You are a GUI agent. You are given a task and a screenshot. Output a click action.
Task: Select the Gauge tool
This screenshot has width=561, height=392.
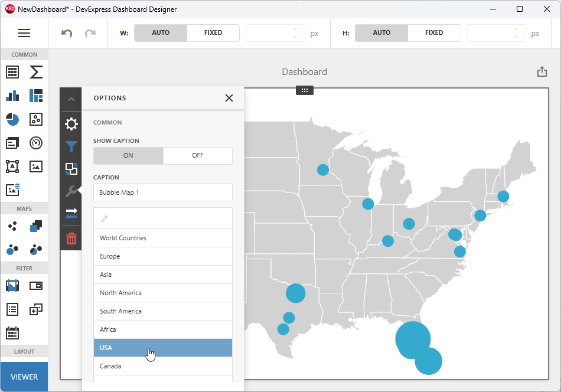point(35,143)
